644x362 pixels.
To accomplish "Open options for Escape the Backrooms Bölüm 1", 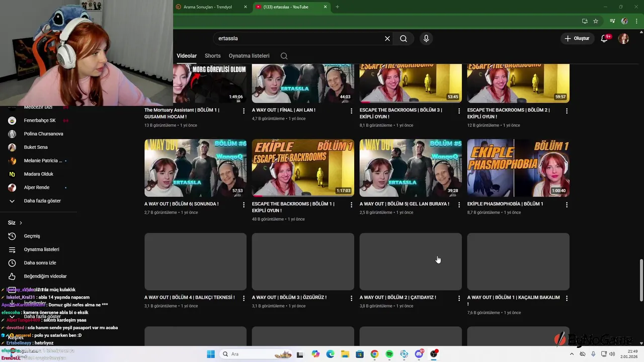I will coord(352,205).
